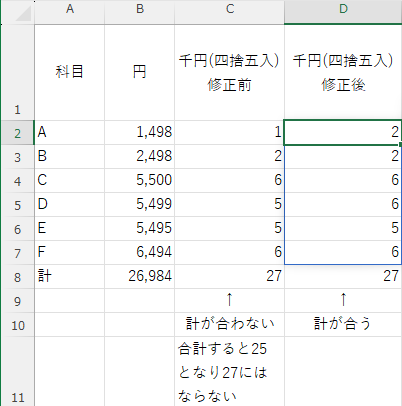Image resolution: width=402 pixels, height=406 pixels.
Task: Click cell B4 showing 5,500
Action: pyautogui.click(x=140, y=180)
